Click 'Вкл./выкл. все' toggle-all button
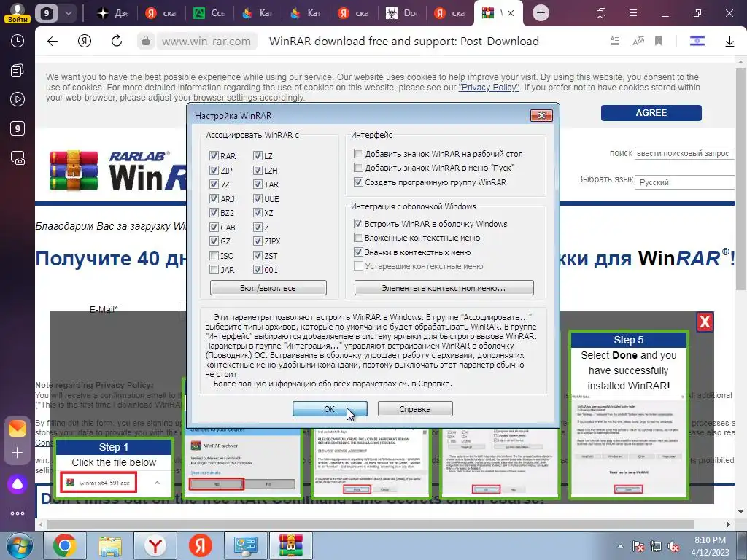Viewport: 747px width, 560px height. click(268, 287)
